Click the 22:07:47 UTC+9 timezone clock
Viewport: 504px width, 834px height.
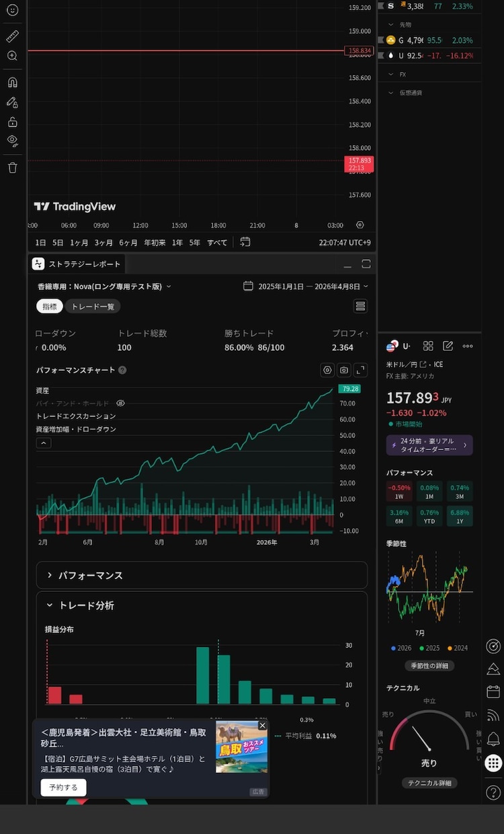point(344,243)
